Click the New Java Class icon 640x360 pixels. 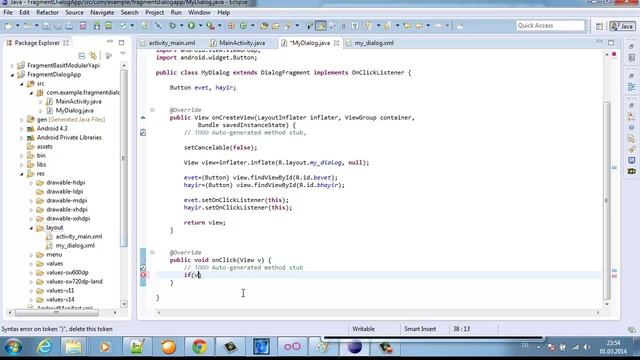click(x=243, y=26)
